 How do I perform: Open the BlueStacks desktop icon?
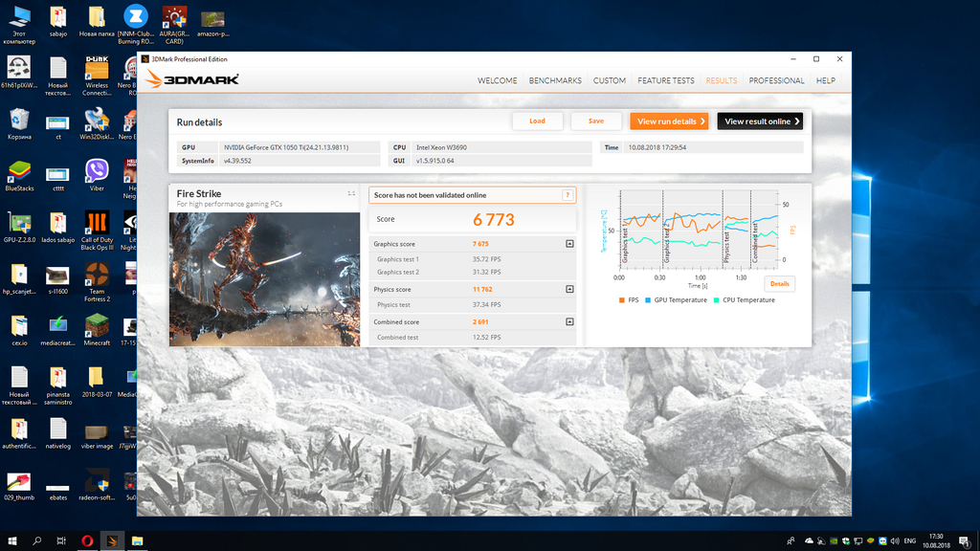point(18,173)
